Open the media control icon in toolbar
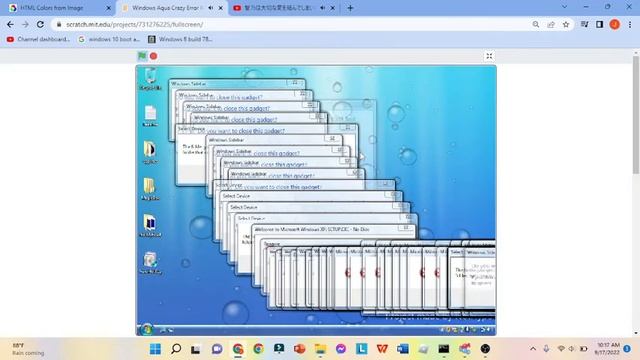 584,24
